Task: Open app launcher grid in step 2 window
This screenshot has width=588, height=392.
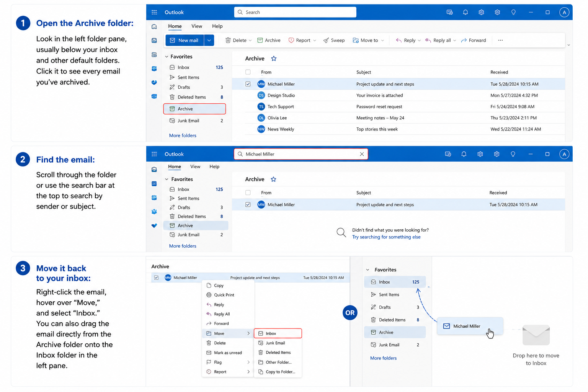Action: click(154, 154)
